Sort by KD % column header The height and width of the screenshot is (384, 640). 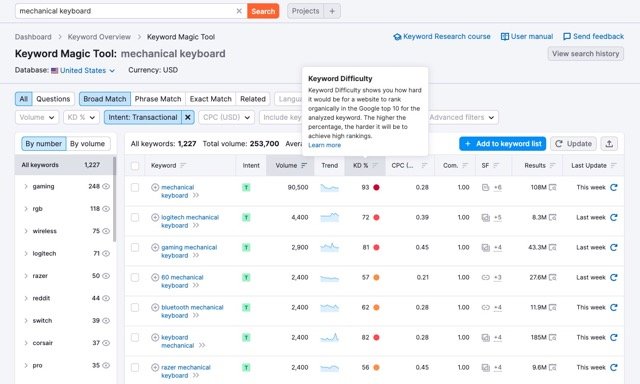(365, 166)
